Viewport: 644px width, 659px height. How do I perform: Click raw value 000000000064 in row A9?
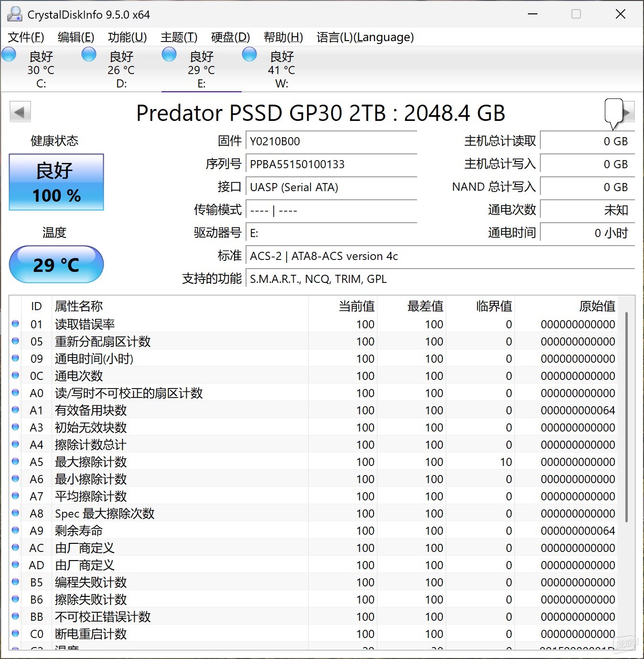578,531
